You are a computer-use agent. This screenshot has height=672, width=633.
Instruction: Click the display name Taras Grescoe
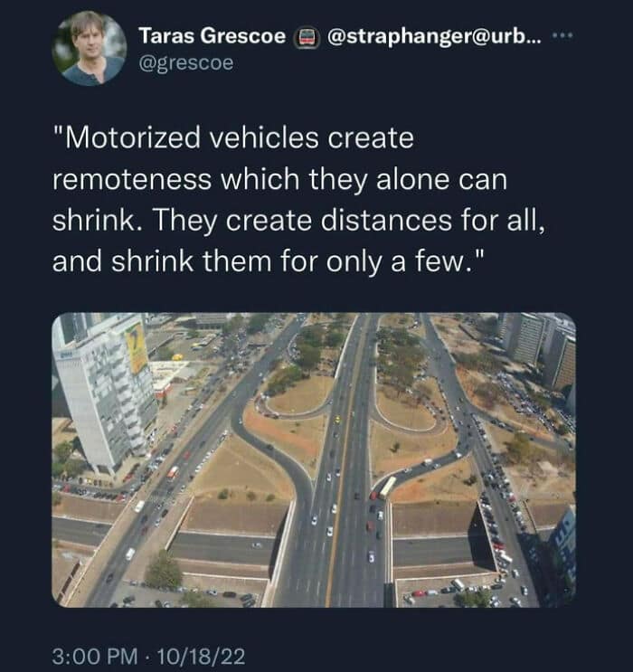click(x=213, y=37)
